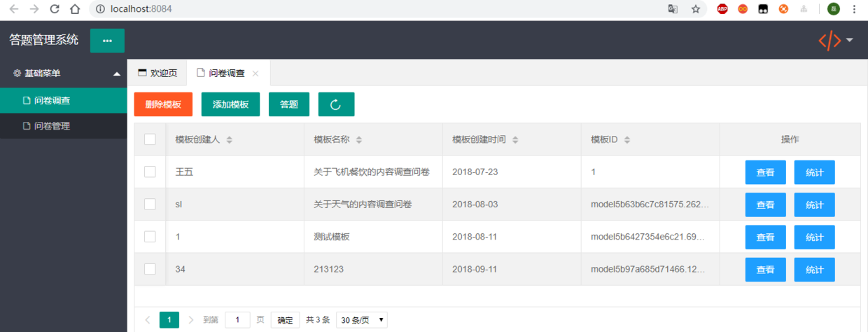
Task: Click the 答题 button
Action: pyautogui.click(x=289, y=104)
